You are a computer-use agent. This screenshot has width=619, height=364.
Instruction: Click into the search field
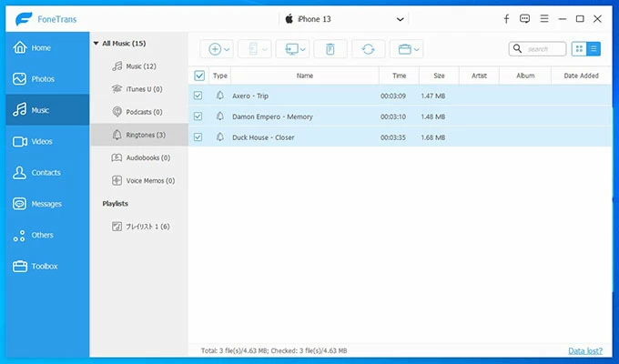pos(543,49)
